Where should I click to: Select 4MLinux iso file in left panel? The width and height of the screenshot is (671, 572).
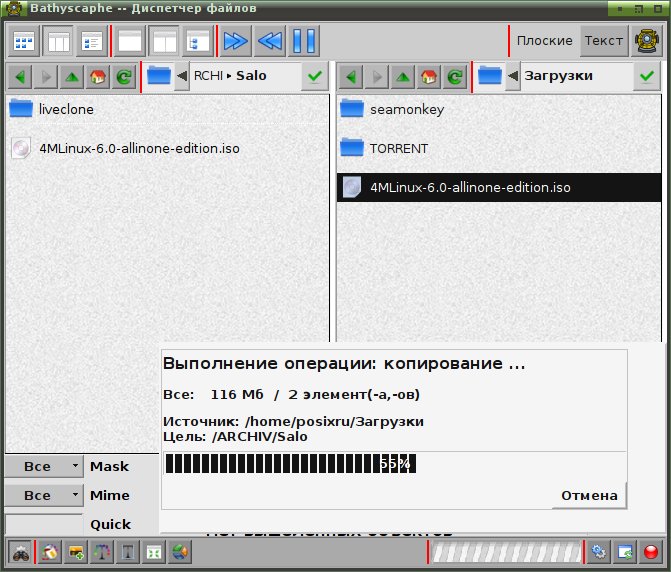[167, 148]
